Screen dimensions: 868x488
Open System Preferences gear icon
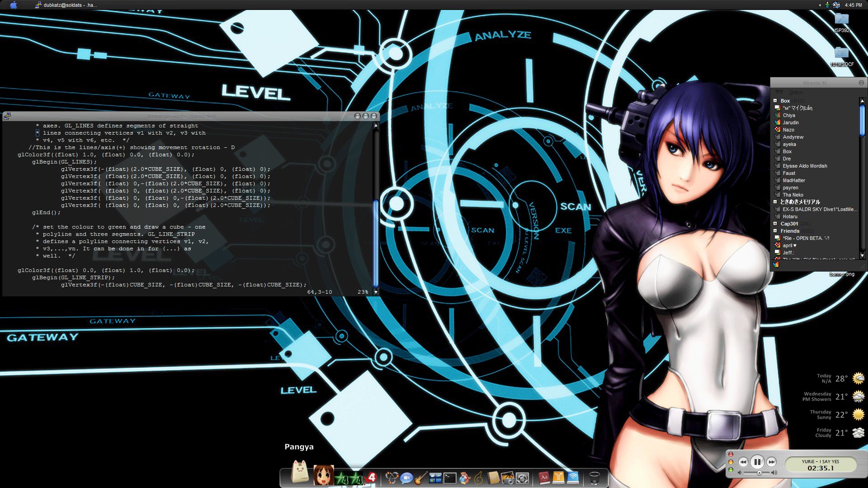coord(522,478)
